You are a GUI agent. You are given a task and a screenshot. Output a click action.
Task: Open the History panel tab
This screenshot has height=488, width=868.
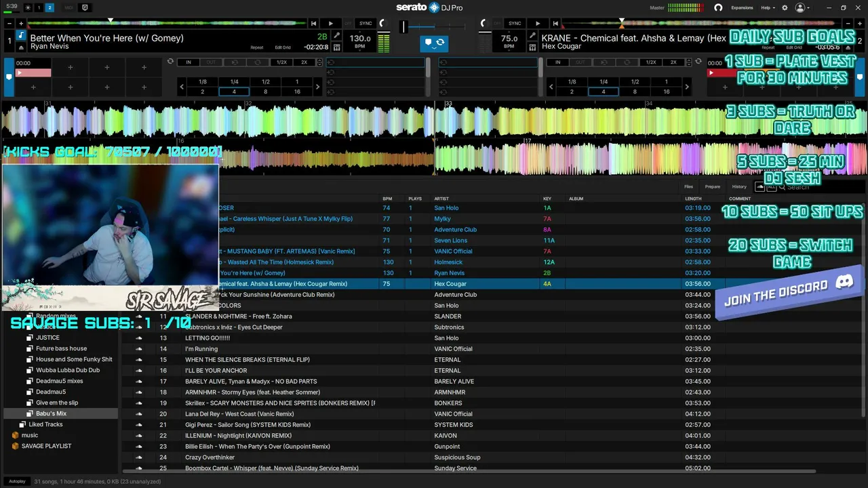(x=739, y=186)
